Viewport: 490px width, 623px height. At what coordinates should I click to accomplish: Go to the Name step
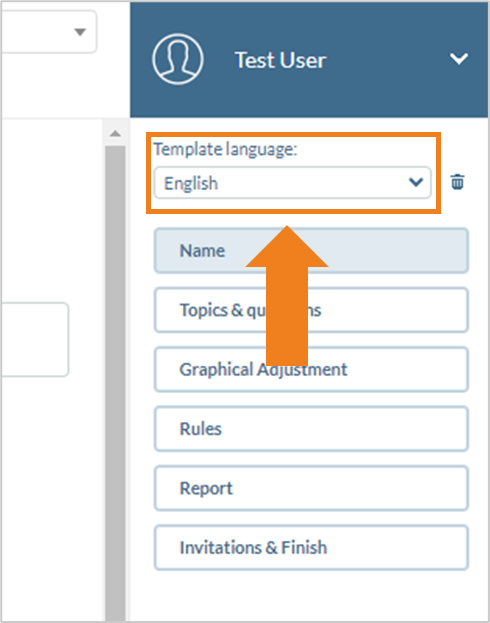click(311, 250)
